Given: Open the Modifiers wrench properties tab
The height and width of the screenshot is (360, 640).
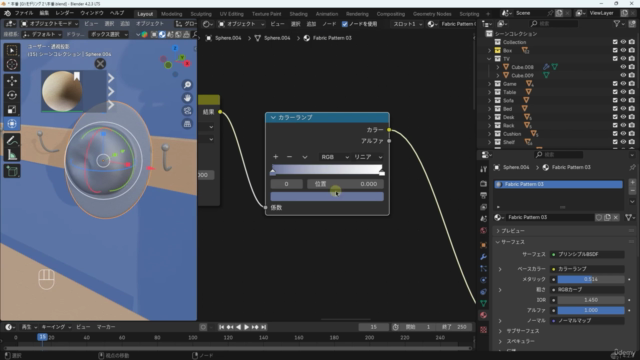Looking at the screenshot, I should click(483, 257).
